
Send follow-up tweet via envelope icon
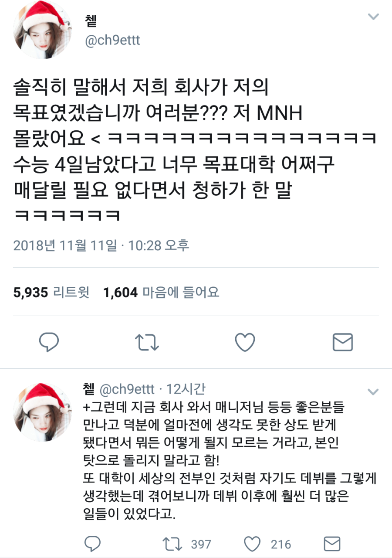click(x=333, y=544)
